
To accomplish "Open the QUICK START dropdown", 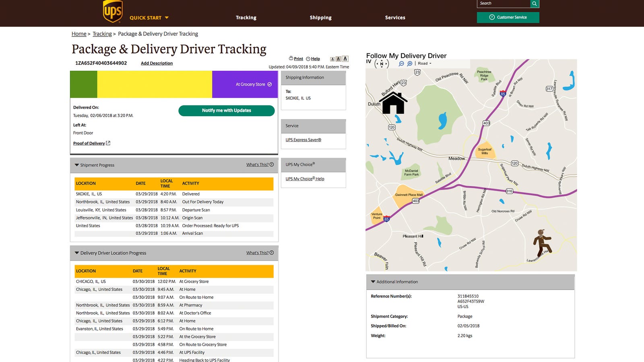I will [149, 18].
